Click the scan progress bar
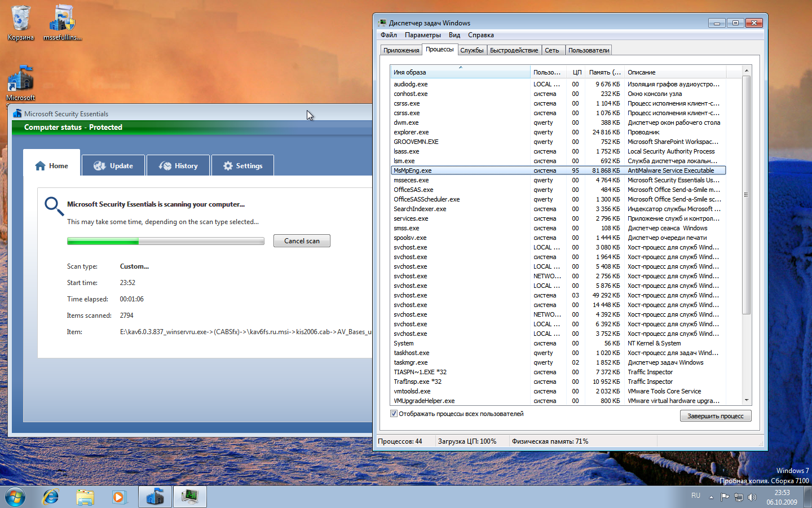Image resolution: width=812 pixels, height=508 pixels. 165,241
